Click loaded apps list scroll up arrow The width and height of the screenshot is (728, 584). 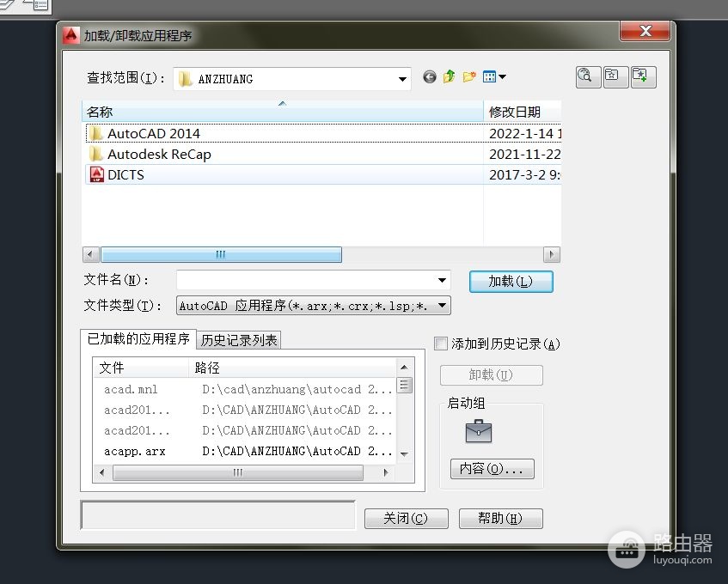[x=404, y=367]
